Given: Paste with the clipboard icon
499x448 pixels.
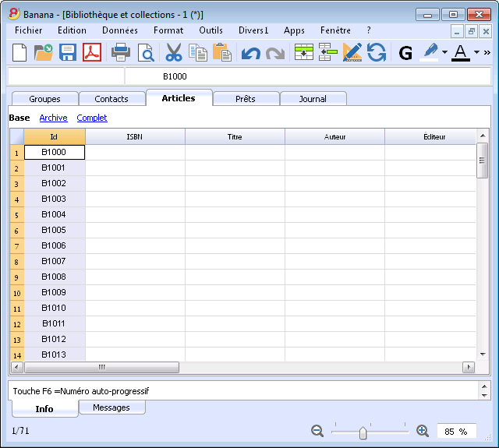Looking at the screenshot, I should 221,52.
